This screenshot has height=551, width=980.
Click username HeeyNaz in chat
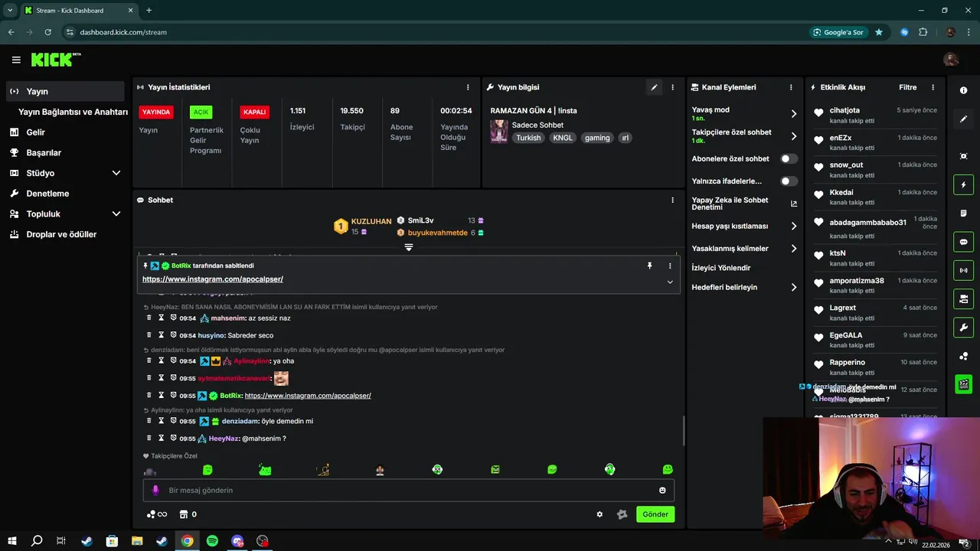click(x=223, y=439)
